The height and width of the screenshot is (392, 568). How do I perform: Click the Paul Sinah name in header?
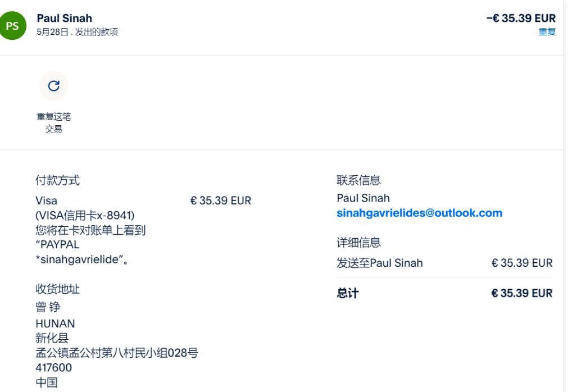click(64, 18)
